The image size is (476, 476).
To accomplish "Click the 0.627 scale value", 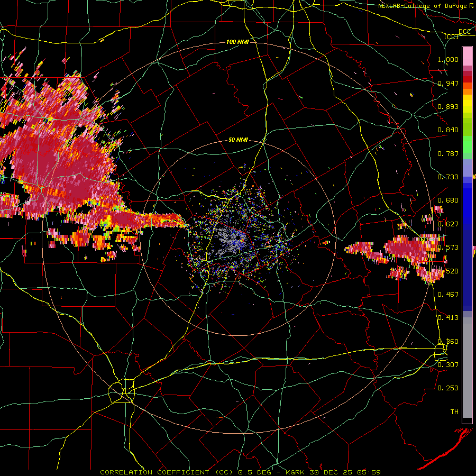I will pyautogui.click(x=448, y=224).
